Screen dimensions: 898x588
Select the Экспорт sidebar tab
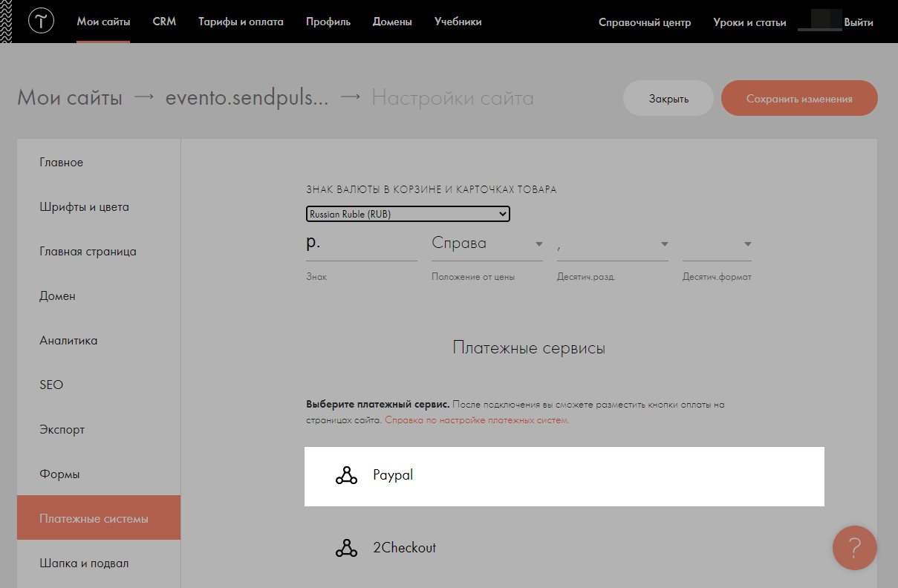point(99,429)
